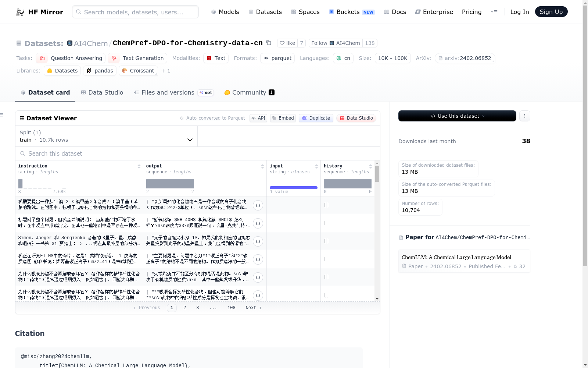
Task: Show the +1 more libraries
Action: (x=166, y=71)
